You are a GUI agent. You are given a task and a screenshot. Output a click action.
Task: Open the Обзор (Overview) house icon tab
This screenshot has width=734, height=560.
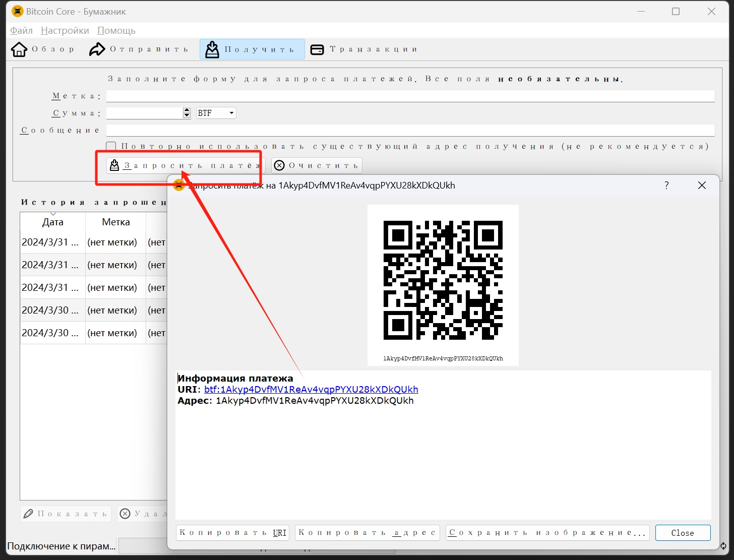click(x=43, y=49)
